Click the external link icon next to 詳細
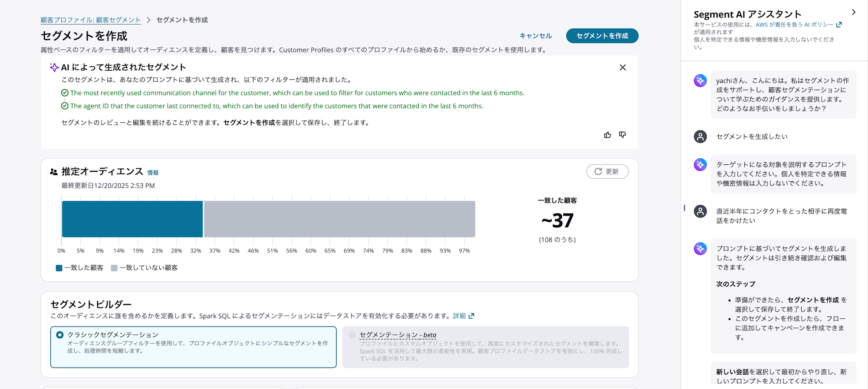868x389 pixels. click(x=471, y=316)
